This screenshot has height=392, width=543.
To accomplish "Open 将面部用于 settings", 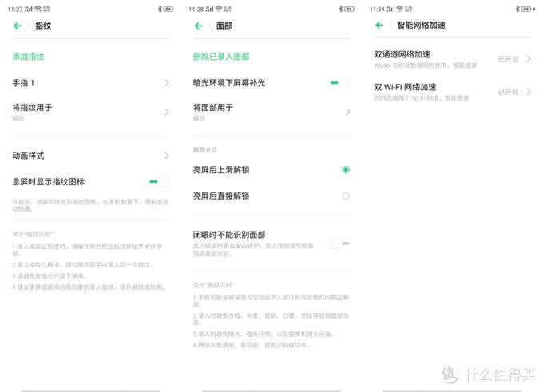I will (271, 112).
